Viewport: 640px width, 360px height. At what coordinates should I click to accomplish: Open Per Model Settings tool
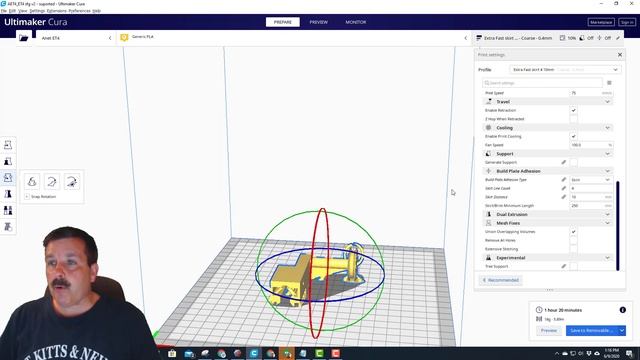pyautogui.click(x=8, y=210)
